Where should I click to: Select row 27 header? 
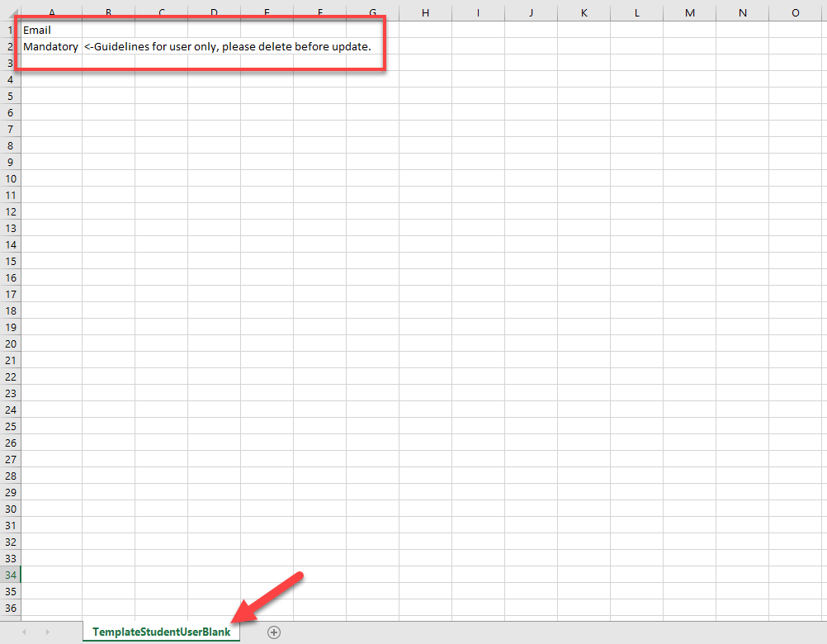10,459
